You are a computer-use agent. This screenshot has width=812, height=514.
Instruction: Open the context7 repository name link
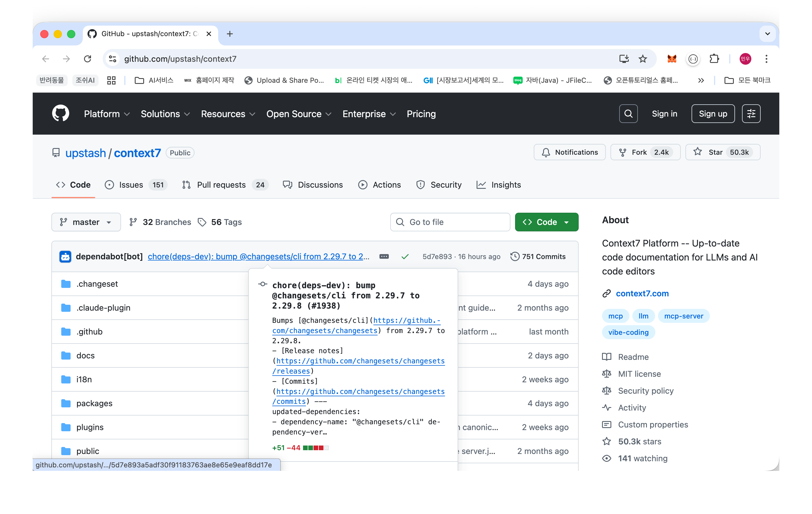pos(137,153)
